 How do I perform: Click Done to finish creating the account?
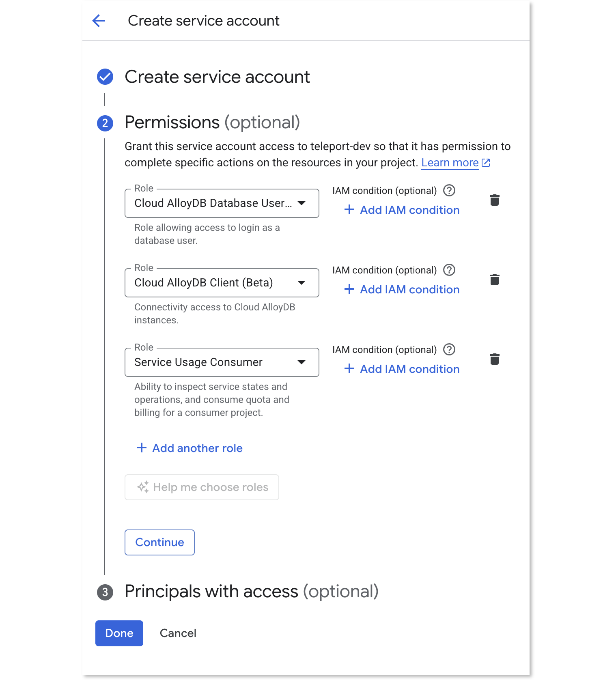click(119, 633)
